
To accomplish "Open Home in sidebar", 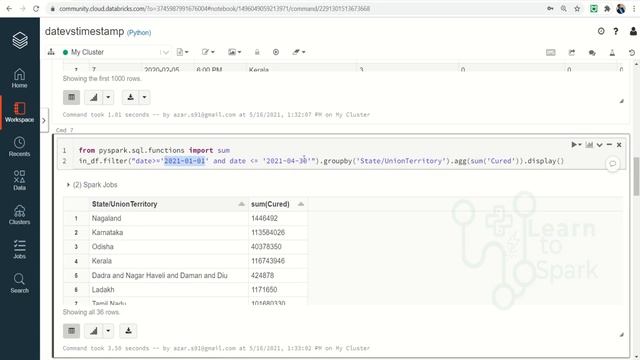I will [19, 78].
